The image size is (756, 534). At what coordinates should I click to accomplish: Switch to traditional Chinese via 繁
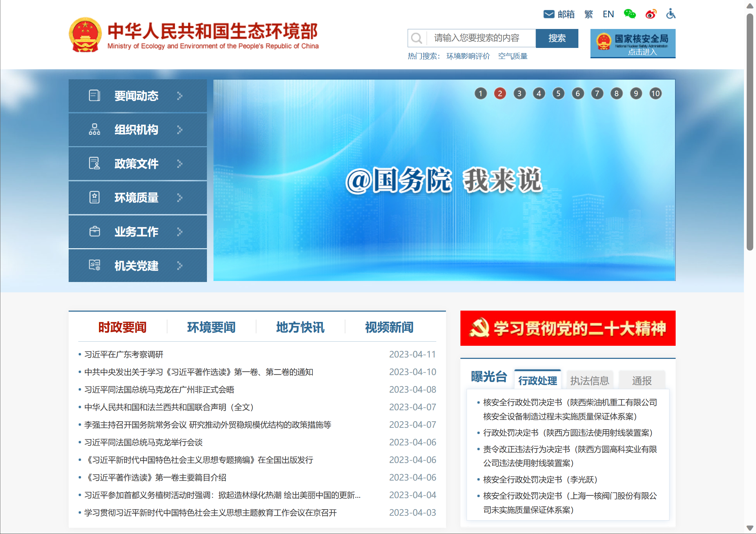588,14
